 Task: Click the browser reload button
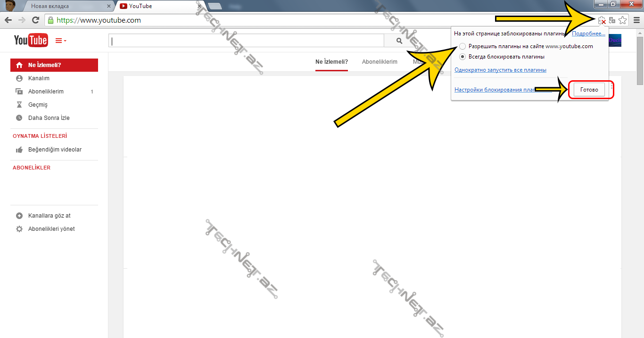35,20
